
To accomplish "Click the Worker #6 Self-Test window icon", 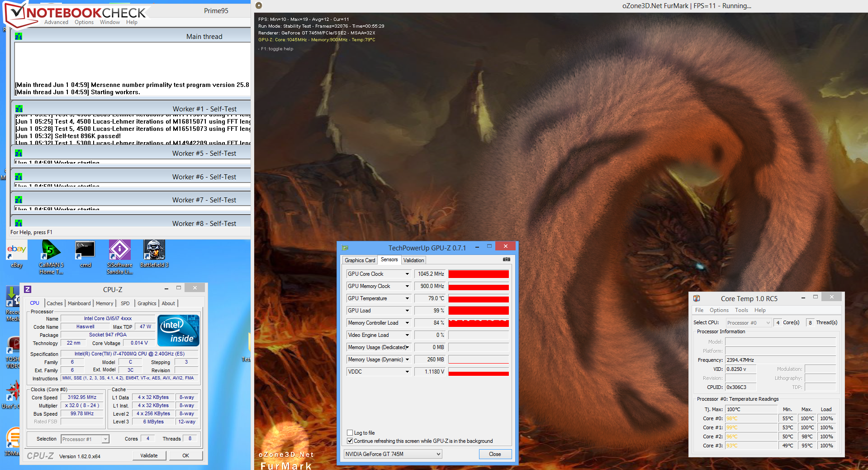I will [x=19, y=177].
